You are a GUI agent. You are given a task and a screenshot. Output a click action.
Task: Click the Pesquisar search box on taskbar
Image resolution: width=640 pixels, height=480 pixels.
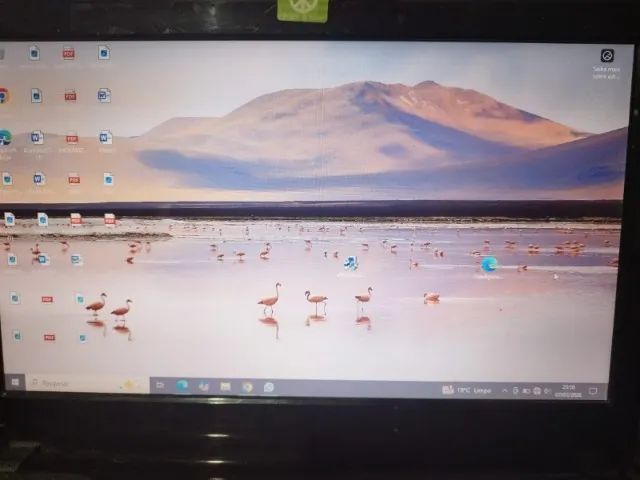(87, 384)
